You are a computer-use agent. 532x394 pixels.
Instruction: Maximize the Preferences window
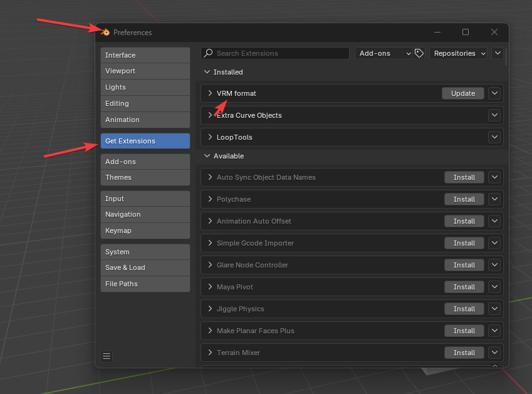[x=466, y=33]
